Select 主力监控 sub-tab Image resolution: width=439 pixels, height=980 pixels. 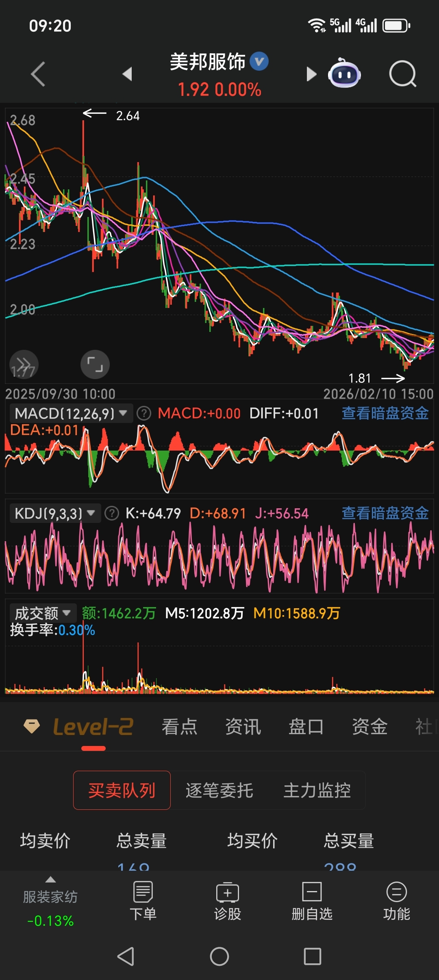tap(317, 790)
